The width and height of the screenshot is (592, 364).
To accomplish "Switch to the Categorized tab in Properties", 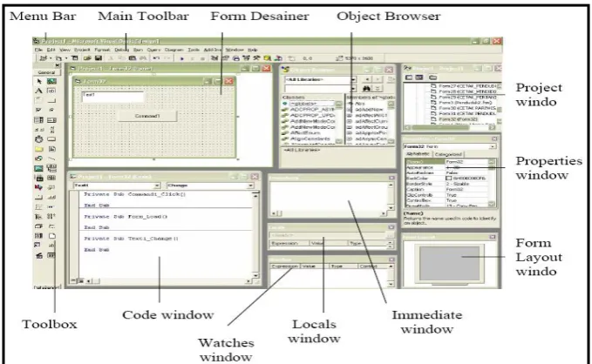I will pyautogui.click(x=448, y=154).
